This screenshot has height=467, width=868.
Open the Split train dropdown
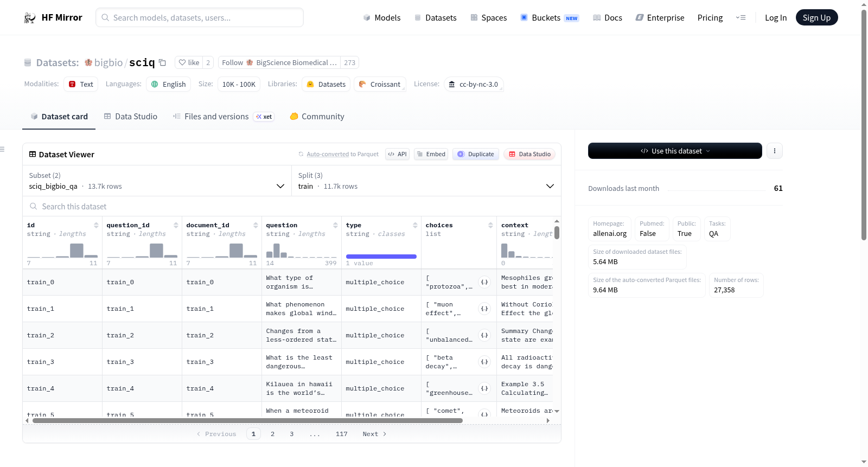pos(426,181)
